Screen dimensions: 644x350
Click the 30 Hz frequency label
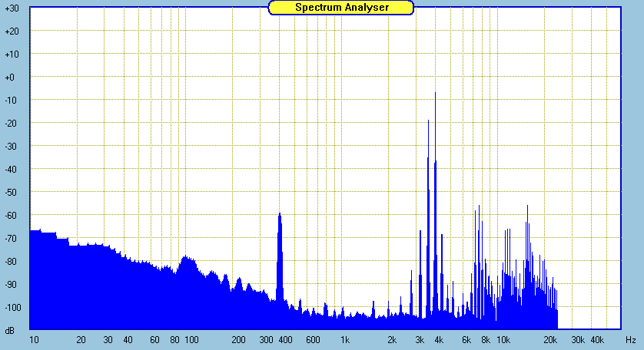pyautogui.click(x=108, y=340)
